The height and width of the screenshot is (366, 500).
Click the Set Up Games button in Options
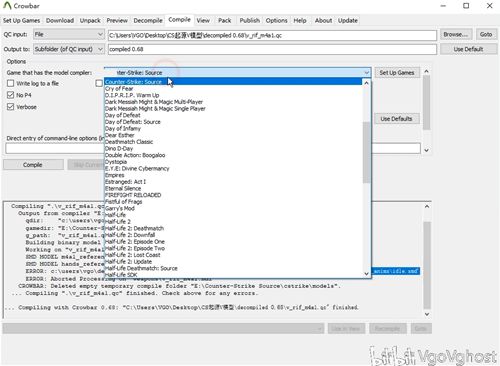coord(397,73)
